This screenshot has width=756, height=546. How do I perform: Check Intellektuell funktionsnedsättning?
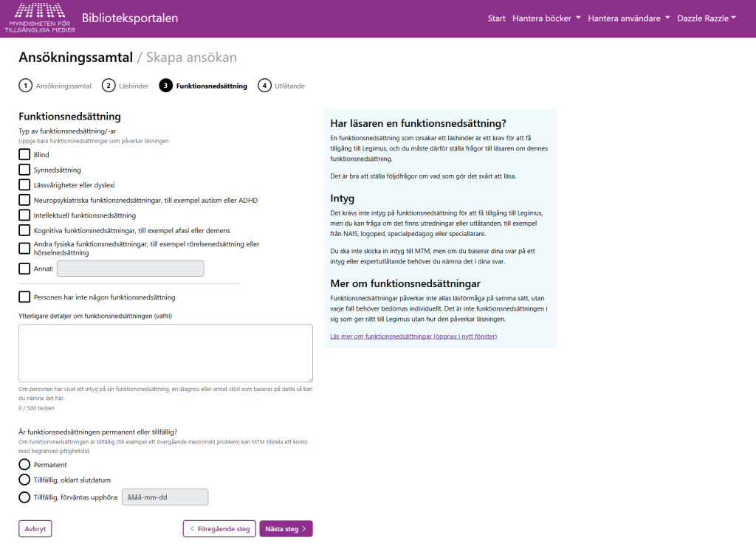24,215
